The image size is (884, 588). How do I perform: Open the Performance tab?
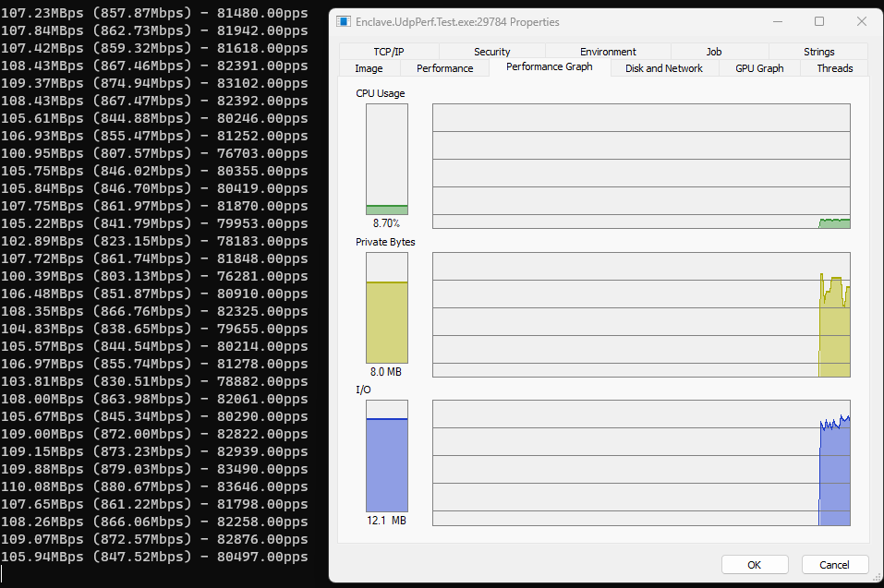tap(445, 68)
